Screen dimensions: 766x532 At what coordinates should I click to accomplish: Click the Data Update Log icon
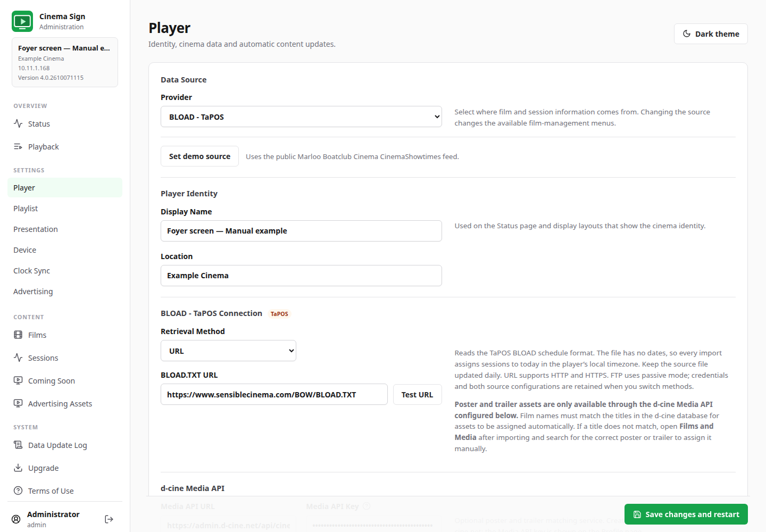(18, 445)
